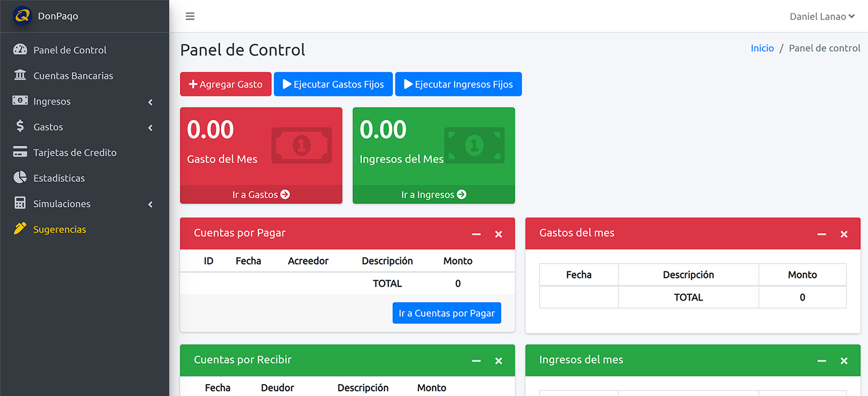Follow the Inicio breadcrumb link

(x=762, y=48)
